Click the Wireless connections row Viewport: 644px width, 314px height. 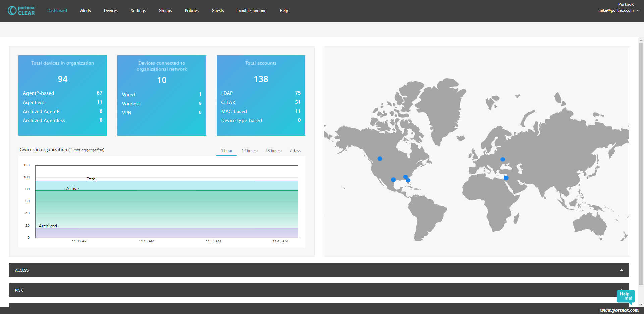pyautogui.click(x=162, y=104)
